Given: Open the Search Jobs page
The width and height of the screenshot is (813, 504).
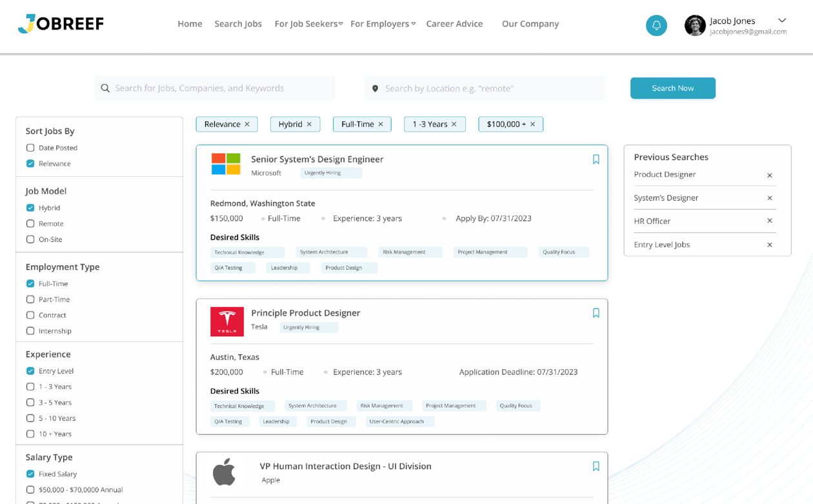Looking at the screenshot, I should click(x=238, y=24).
